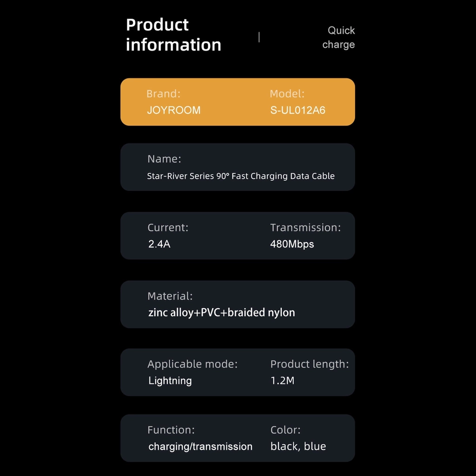Select the S-UL012A6 model number
Screen dimensions: 476x476
pos(297,110)
